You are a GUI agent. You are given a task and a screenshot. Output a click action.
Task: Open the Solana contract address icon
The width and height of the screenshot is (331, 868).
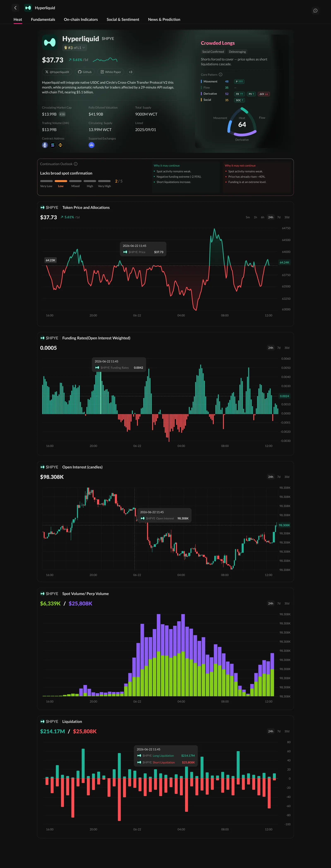pyautogui.click(x=53, y=145)
